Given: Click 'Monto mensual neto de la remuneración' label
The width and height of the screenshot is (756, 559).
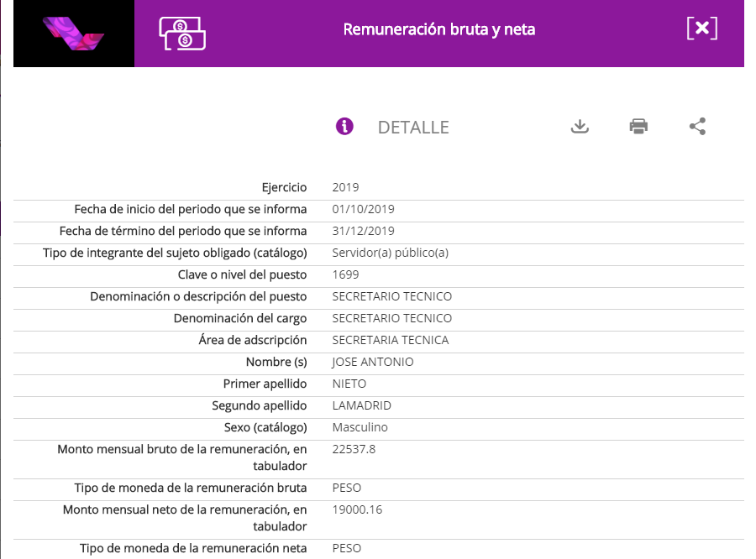Looking at the screenshot, I should point(185,518).
